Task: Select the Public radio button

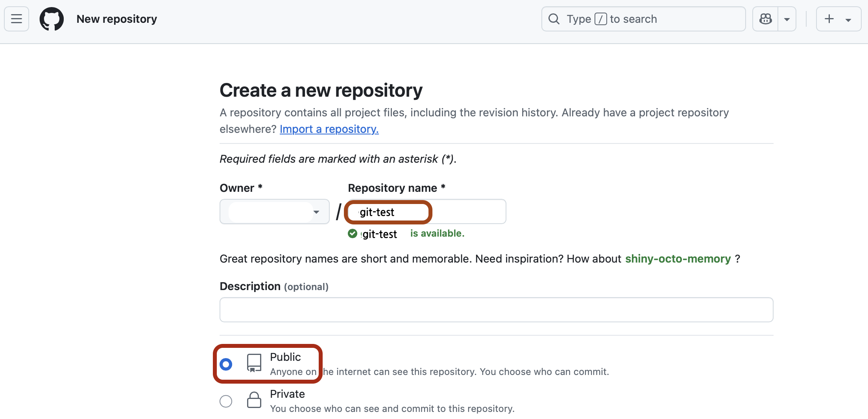Action: coord(226,364)
